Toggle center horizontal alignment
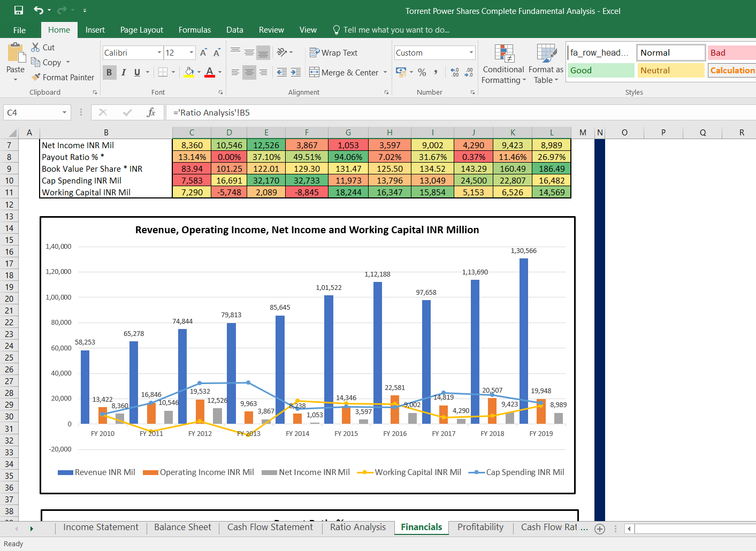 [249, 72]
